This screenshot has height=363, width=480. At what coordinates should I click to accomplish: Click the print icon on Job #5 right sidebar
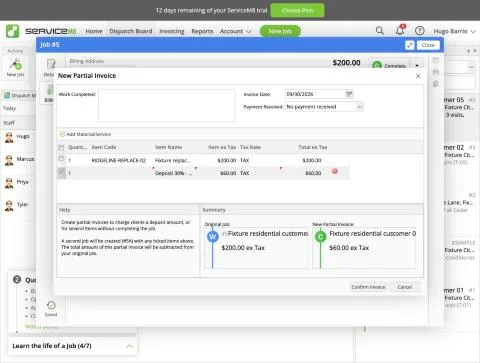tap(436, 72)
